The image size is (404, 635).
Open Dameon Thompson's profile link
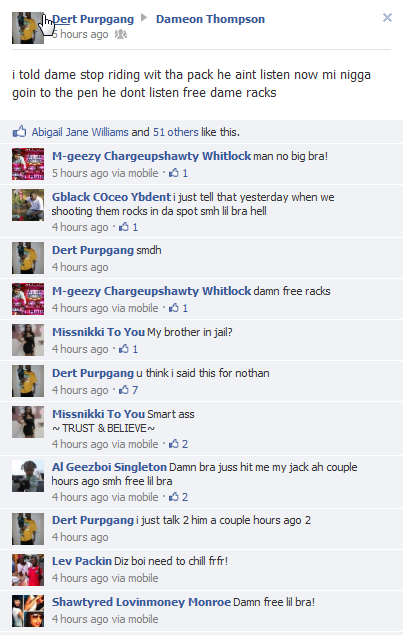[211, 19]
